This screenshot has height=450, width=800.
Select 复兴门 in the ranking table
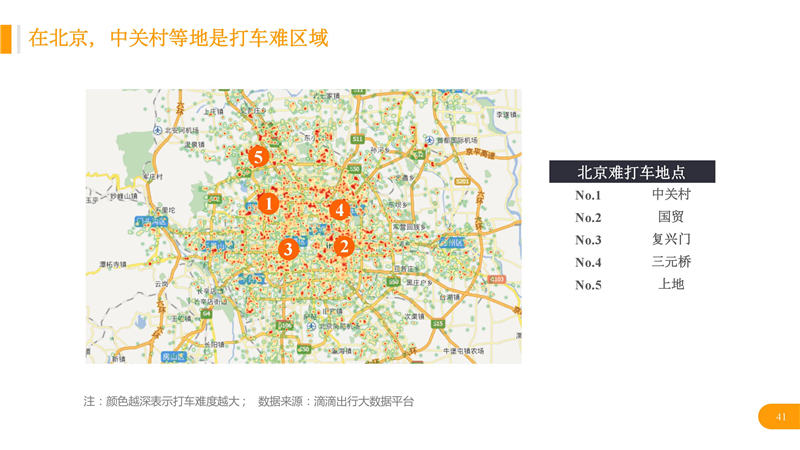671,239
